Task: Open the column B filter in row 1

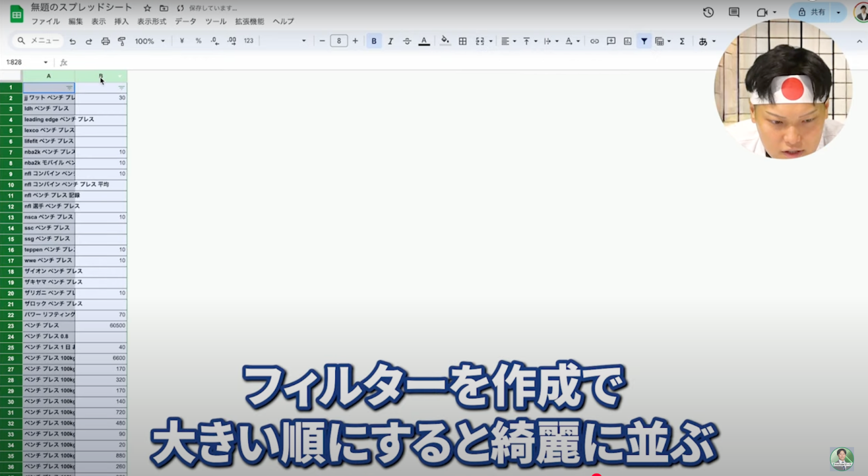Action: [122, 87]
